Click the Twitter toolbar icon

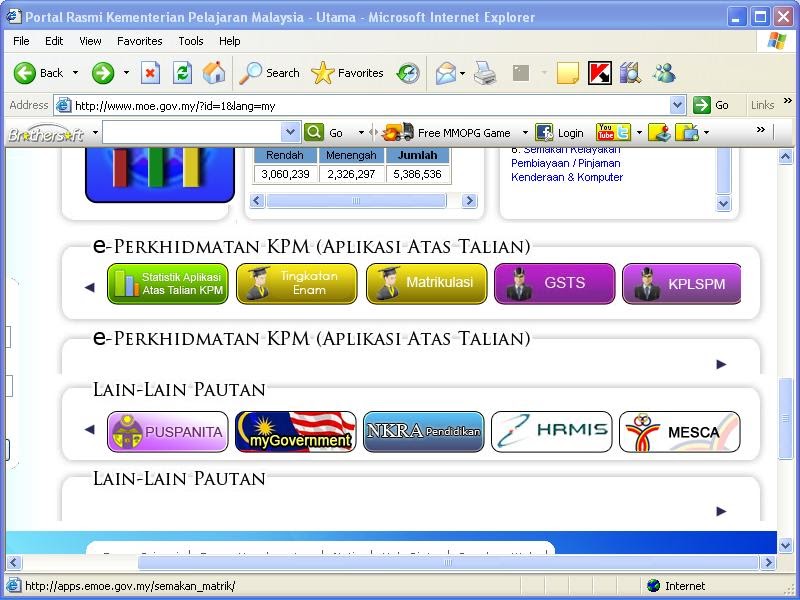623,132
